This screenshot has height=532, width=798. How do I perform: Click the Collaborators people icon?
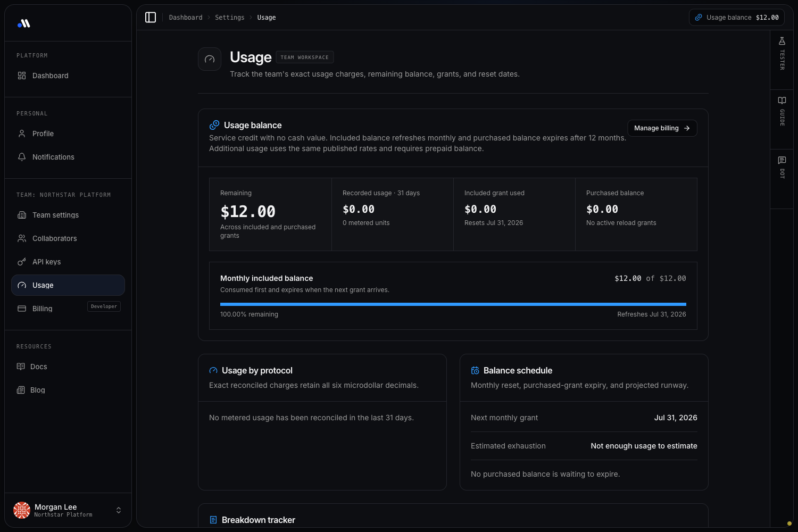click(x=22, y=238)
